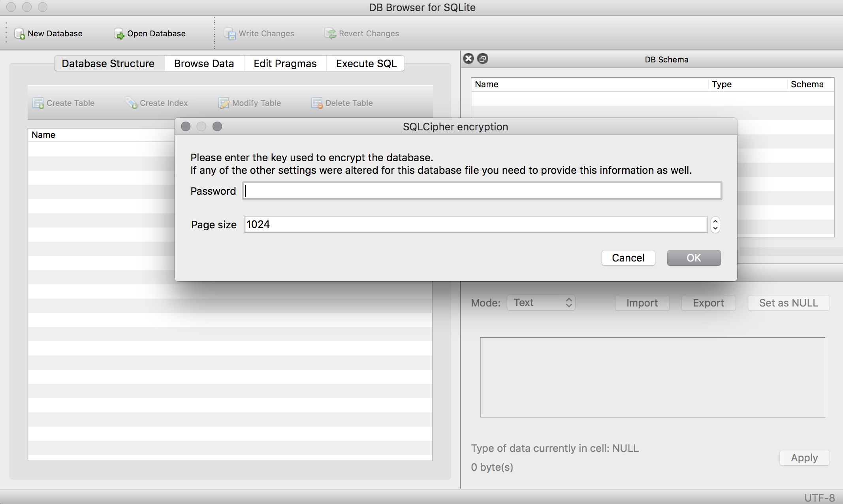Click the Create Table icon
The height and width of the screenshot is (504, 843).
tap(38, 103)
